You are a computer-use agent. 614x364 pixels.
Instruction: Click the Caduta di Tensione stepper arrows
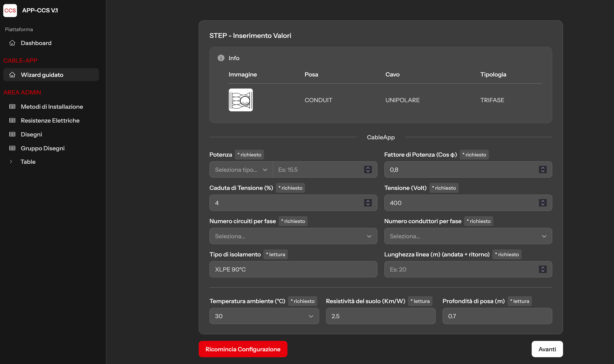tap(368, 203)
